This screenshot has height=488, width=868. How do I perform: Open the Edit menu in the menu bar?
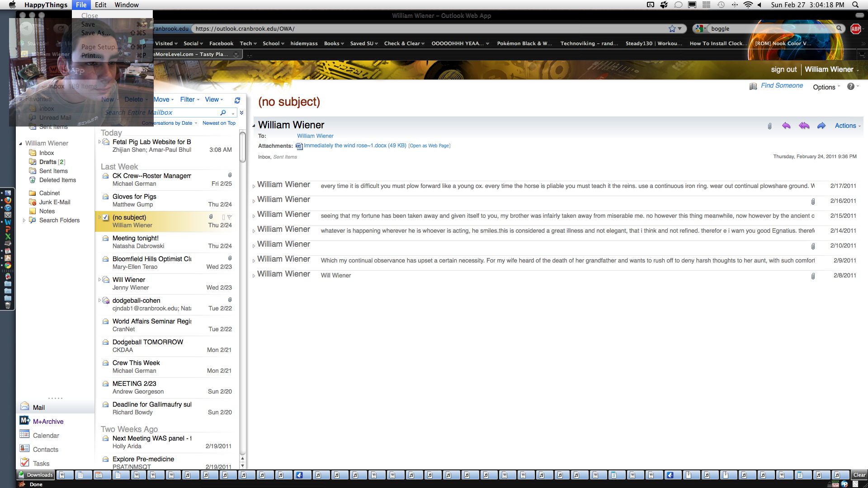coord(100,5)
